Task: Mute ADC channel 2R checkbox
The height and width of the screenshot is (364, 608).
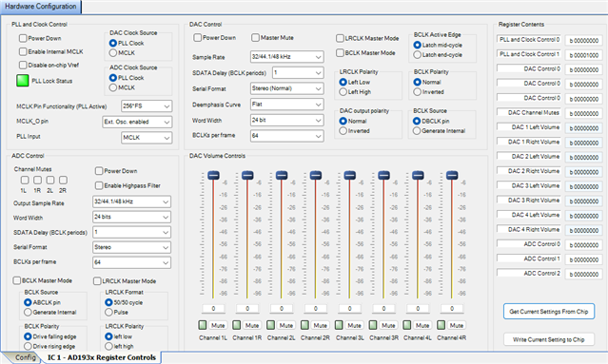Action: [x=63, y=180]
